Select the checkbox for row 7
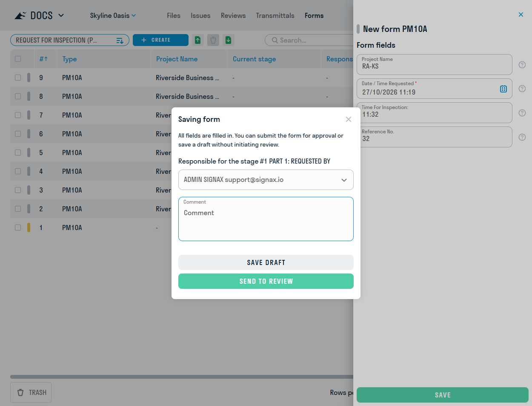 click(x=18, y=115)
